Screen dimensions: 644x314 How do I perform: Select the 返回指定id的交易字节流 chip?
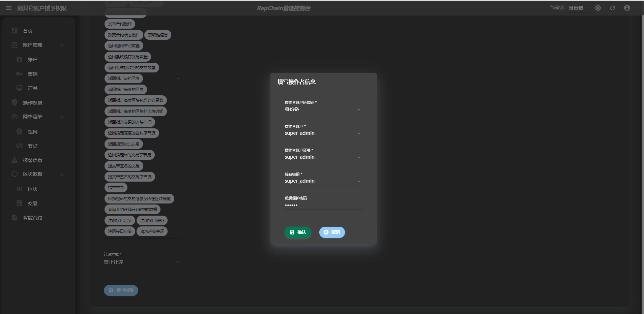click(x=130, y=155)
